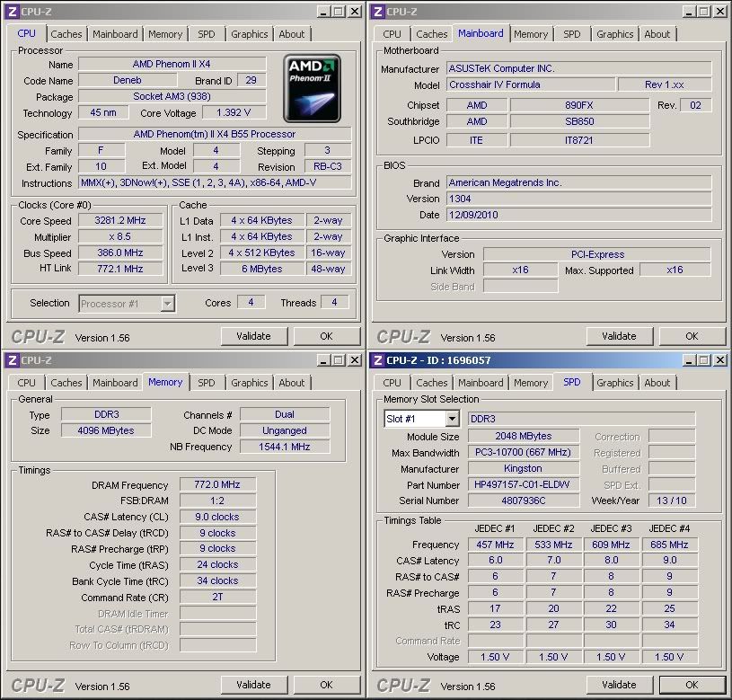The image size is (732, 700).
Task: Go to Mainboard tab in the CPU window
Action: coord(116,34)
